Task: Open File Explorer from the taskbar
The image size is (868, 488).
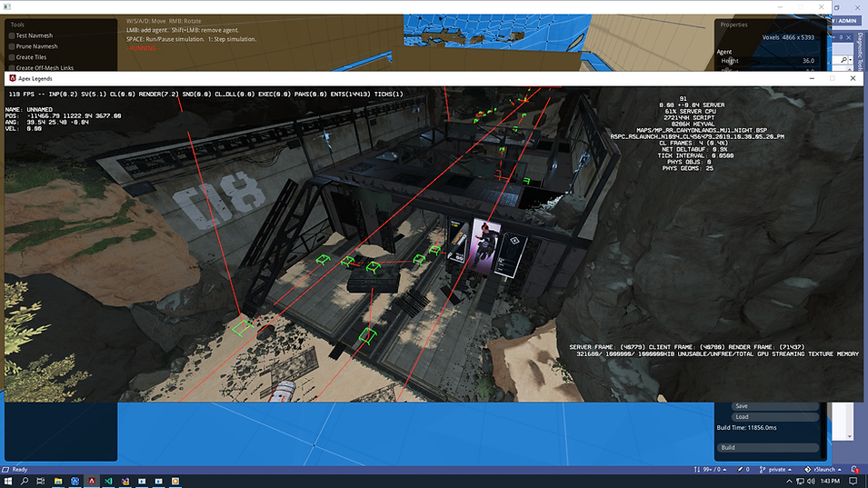Action: click(x=57, y=482)
